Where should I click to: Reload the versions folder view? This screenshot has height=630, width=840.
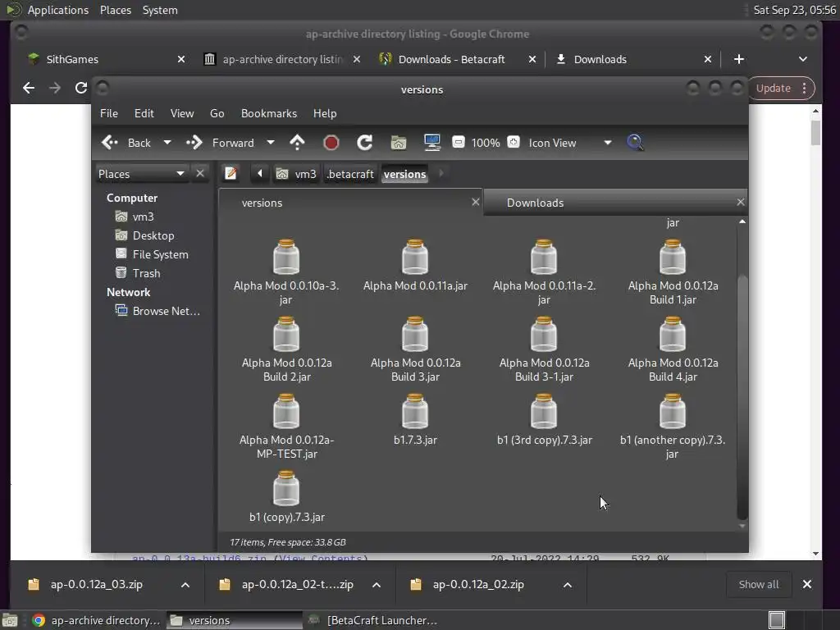click(365, 143)
